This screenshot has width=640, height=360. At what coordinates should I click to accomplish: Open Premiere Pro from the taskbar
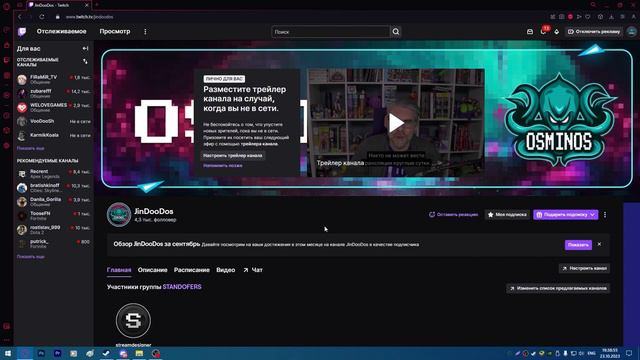pos(57,353)
